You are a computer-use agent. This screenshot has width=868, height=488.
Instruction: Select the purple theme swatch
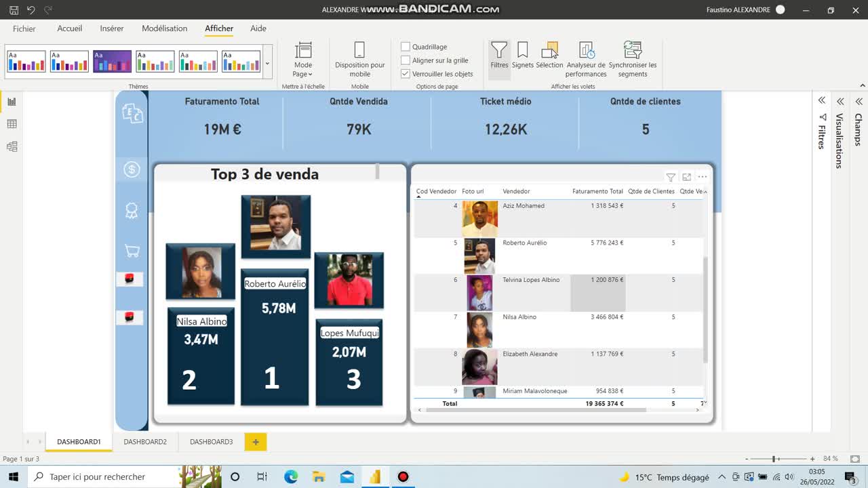(112, 62)
